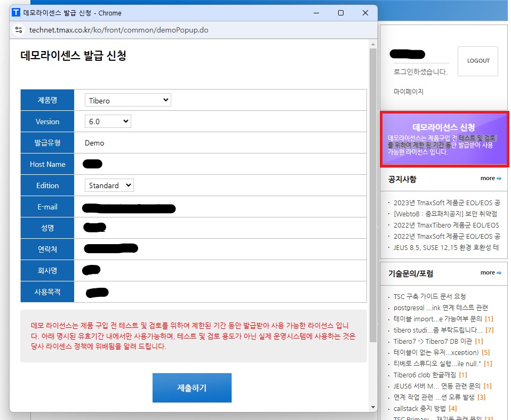
Task: Open 마이페이지 link in main window
Action: [409, 92]
